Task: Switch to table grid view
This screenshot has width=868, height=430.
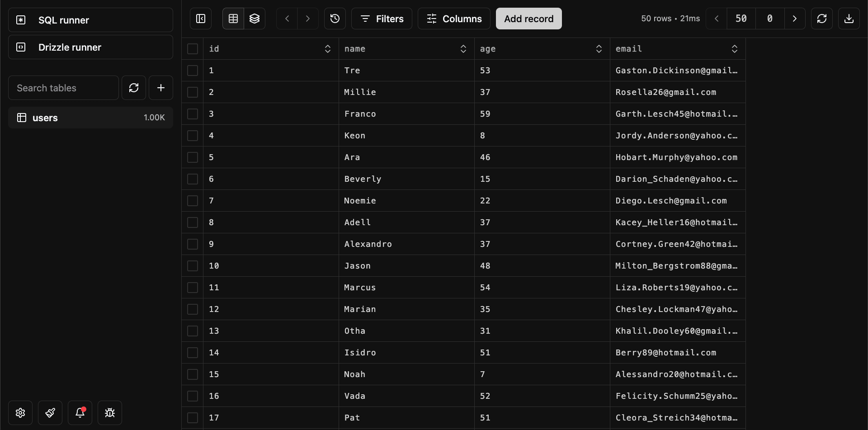Action: (233, 19)
